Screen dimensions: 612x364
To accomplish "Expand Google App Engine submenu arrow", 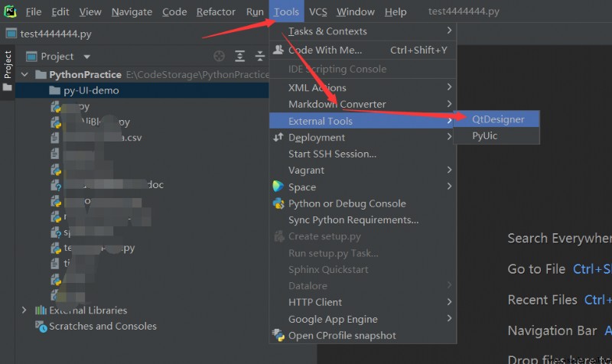I will click(449, 318).
